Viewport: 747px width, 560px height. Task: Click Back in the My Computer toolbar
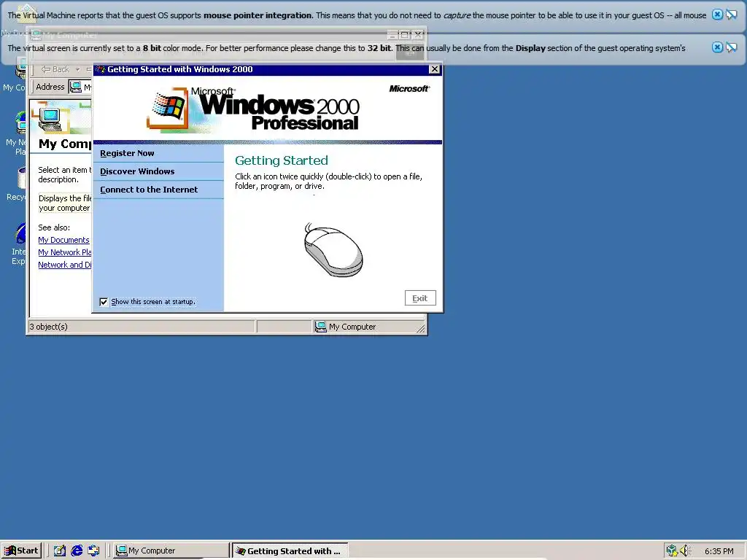[x=55, y=69]
